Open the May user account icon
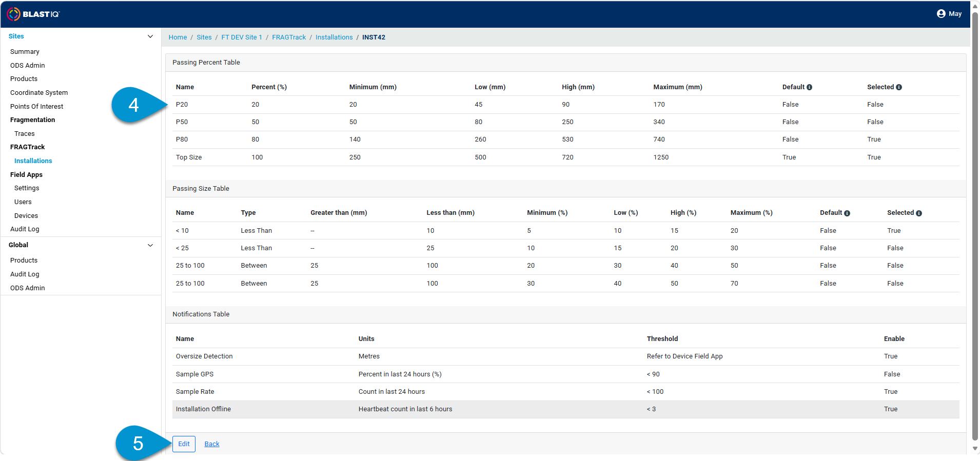Screen dimensions: 980x461 (x=941, y=14)
